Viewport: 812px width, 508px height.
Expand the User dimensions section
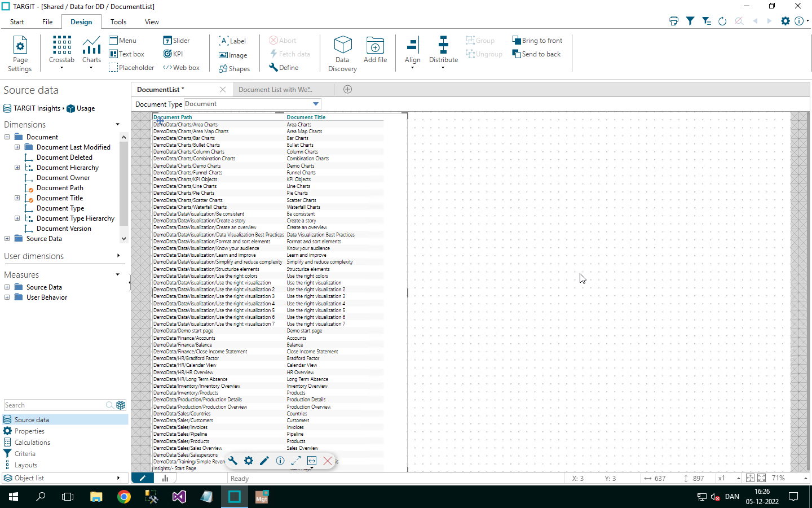point(118,256)
